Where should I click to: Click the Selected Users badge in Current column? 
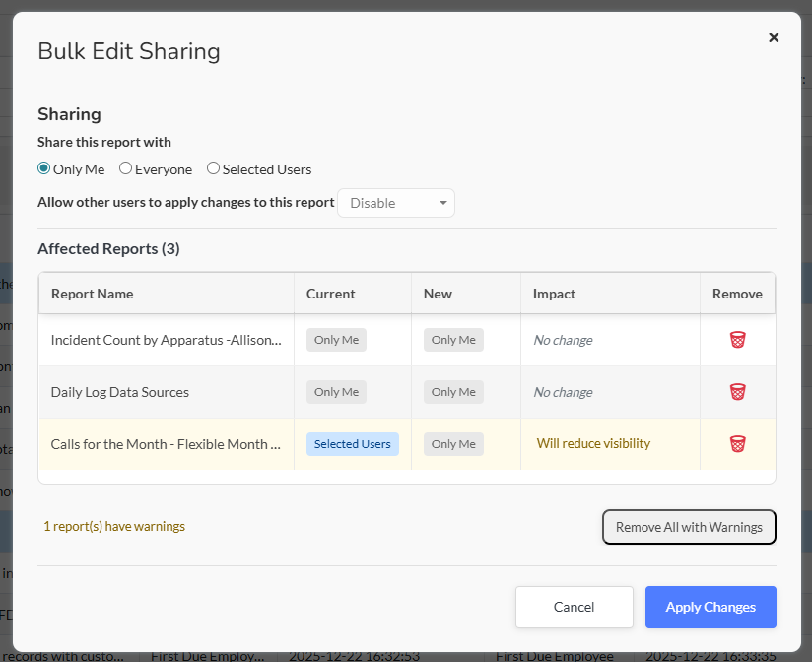(x=353, y=444)
